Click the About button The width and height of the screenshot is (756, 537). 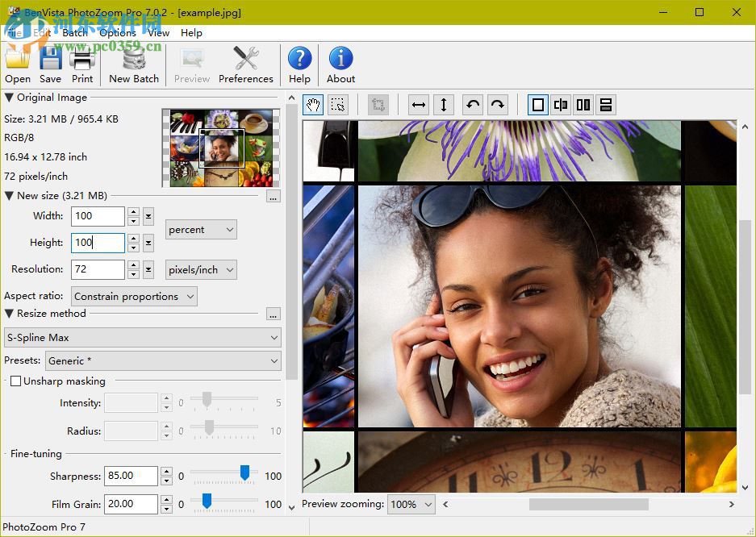[340, 63]
